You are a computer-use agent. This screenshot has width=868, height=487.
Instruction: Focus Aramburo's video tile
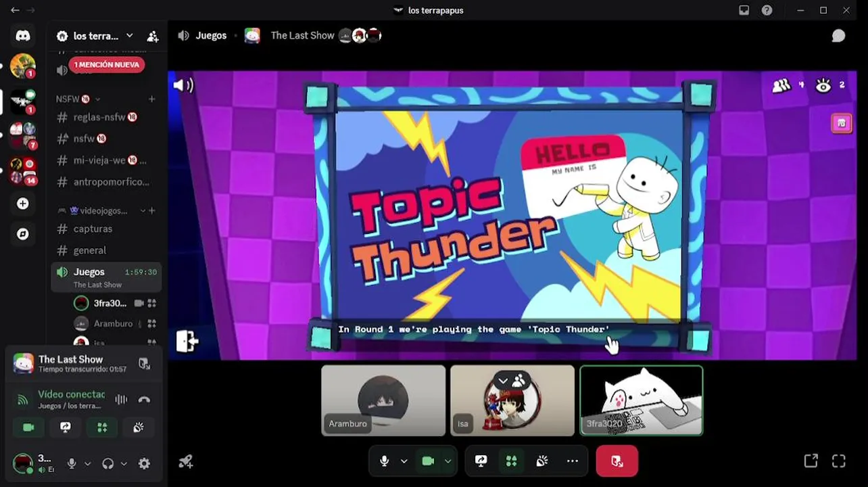click(x=383, y=400)
